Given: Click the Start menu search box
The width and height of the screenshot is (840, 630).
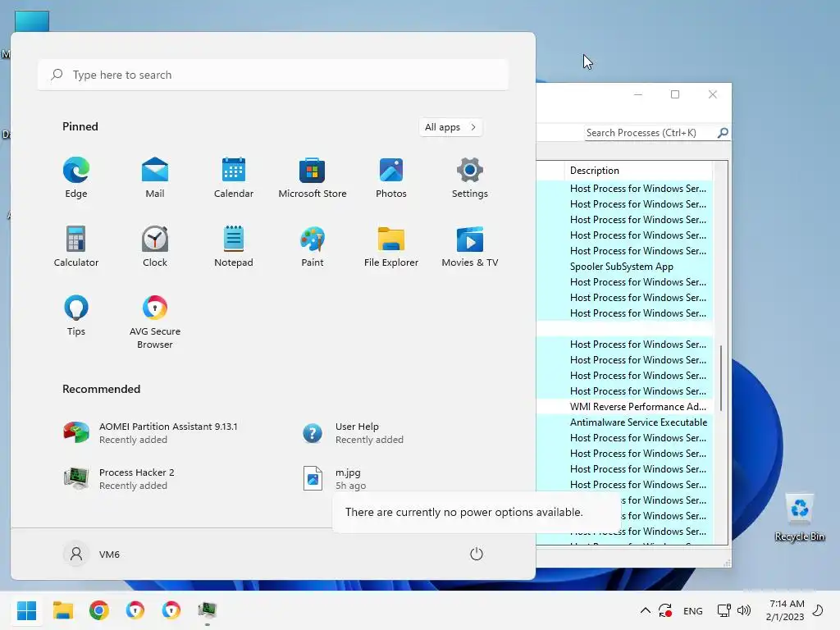Looking at the screenshot, I should [273, 75].
